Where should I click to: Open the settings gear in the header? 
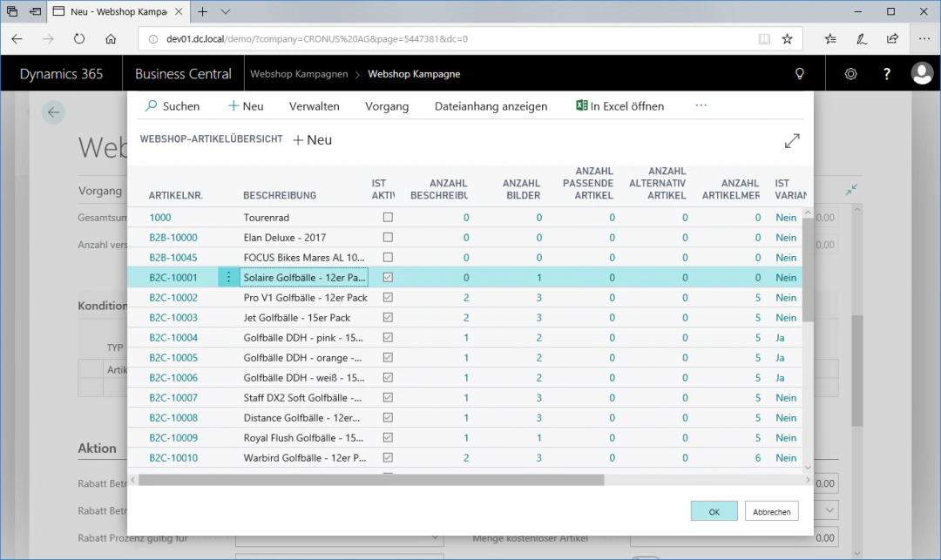pos(850,74)
